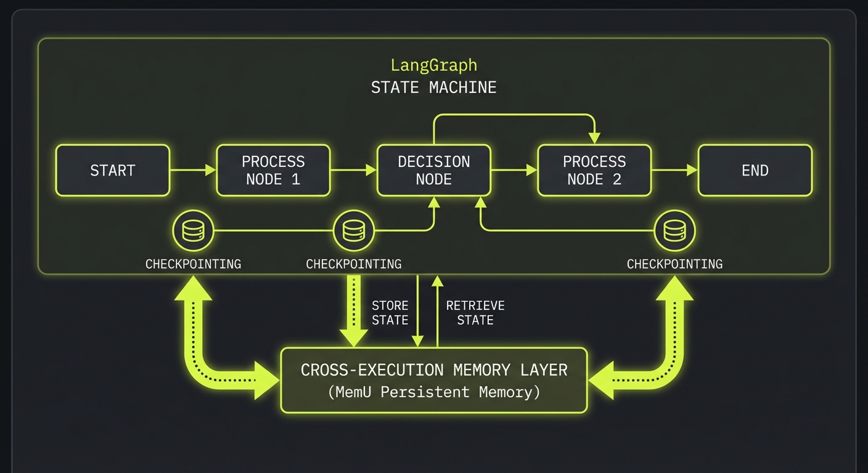Screen dimensions: 868x473
Task: Select the PROCESS NODE 1 box
Action: 273,171
